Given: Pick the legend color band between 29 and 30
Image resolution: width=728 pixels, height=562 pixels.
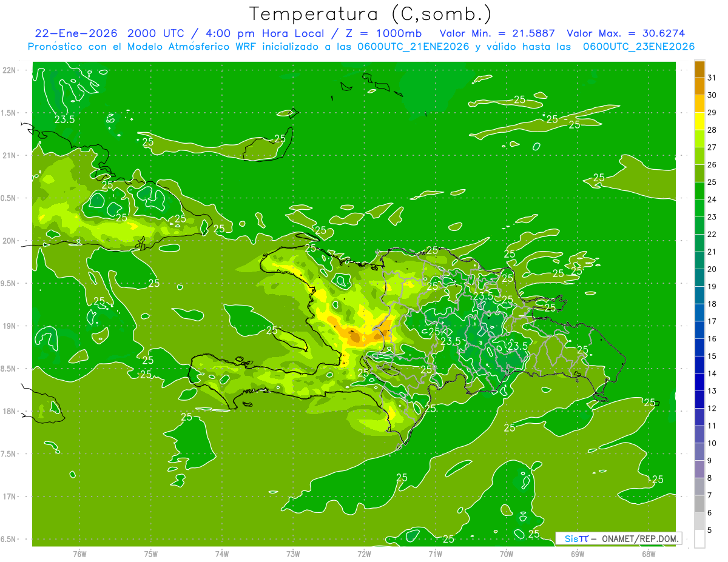Looking at the screenshot, I should (699, 104).
